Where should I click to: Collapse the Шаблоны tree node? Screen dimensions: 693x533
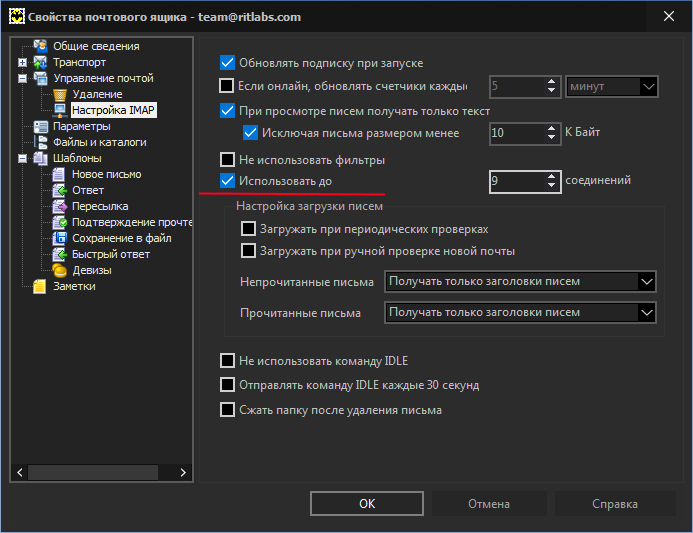click(22, 158)
